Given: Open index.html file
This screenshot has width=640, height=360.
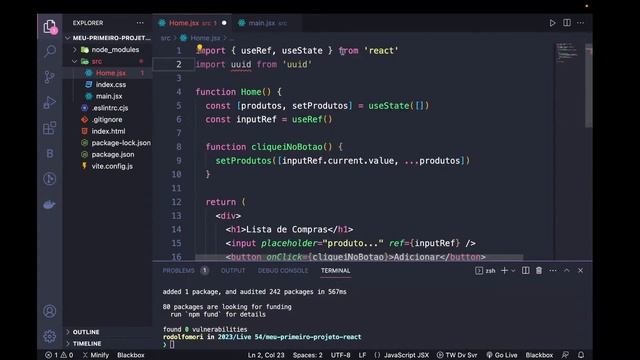Looking at the screenshot, I should click(x=108, y=131).
